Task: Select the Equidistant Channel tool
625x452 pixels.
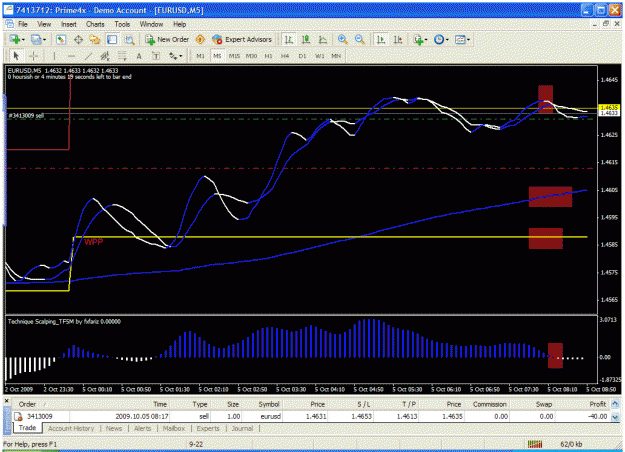Action: (x=105, y=56)
